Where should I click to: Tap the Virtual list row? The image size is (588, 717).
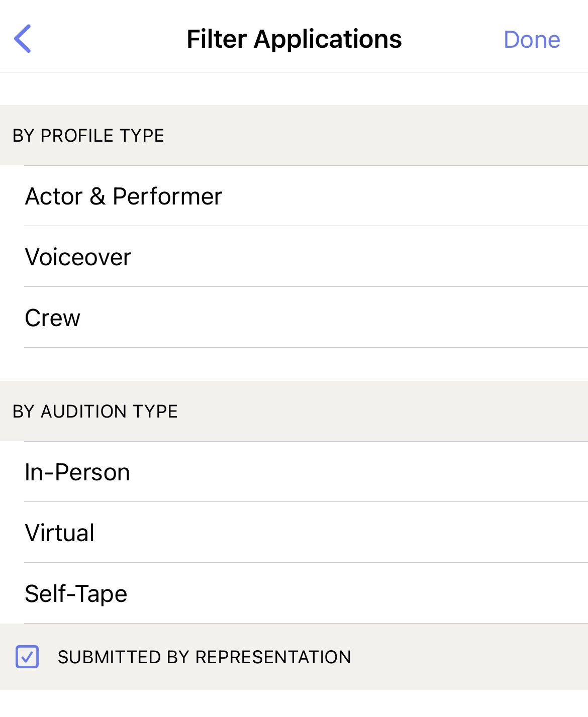pos(294,533)
